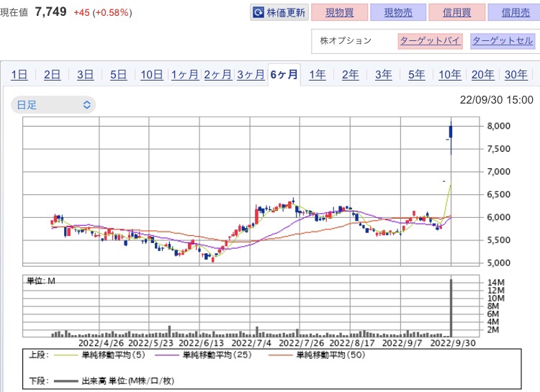Click the 出来高 単位 legend entry
The image size is (540, 392).
[x=114, y=380]
